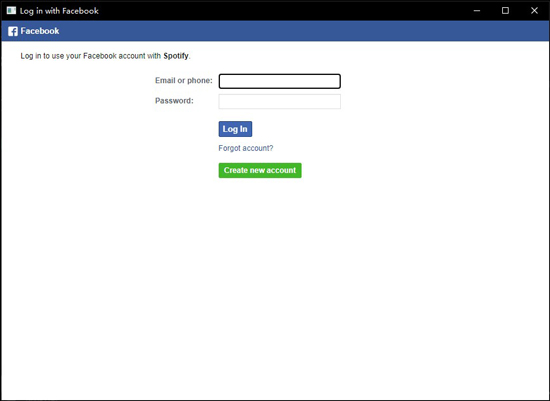
Task: Minimize the Log in with Facebook window
Action: (x=477, y=11)
